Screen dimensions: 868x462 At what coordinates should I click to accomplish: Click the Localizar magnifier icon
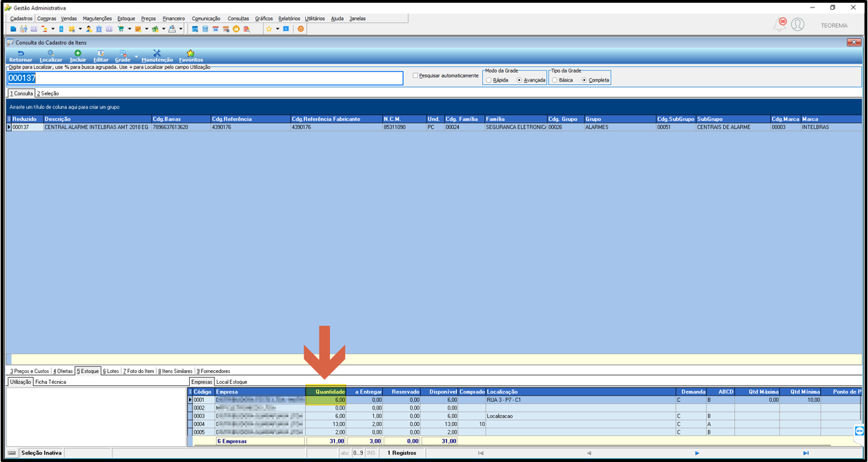click(50, 53)
